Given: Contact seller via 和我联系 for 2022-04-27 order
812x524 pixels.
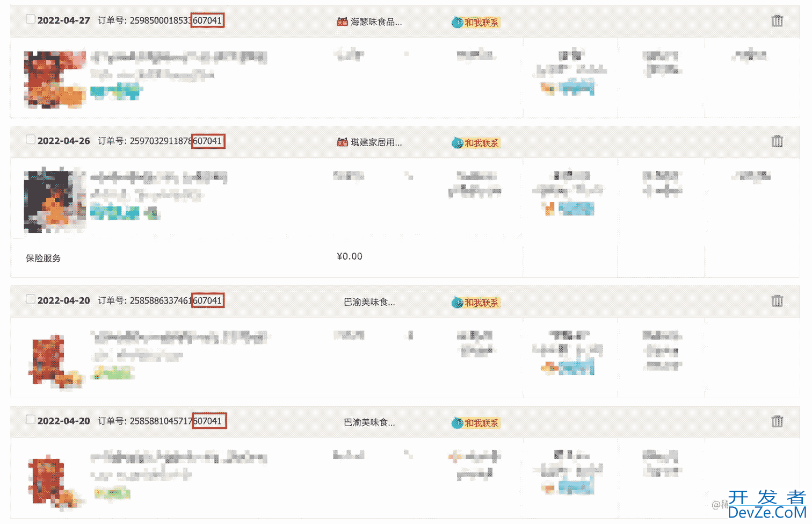Looking at the screenshot, I should [x=476, y=23].
